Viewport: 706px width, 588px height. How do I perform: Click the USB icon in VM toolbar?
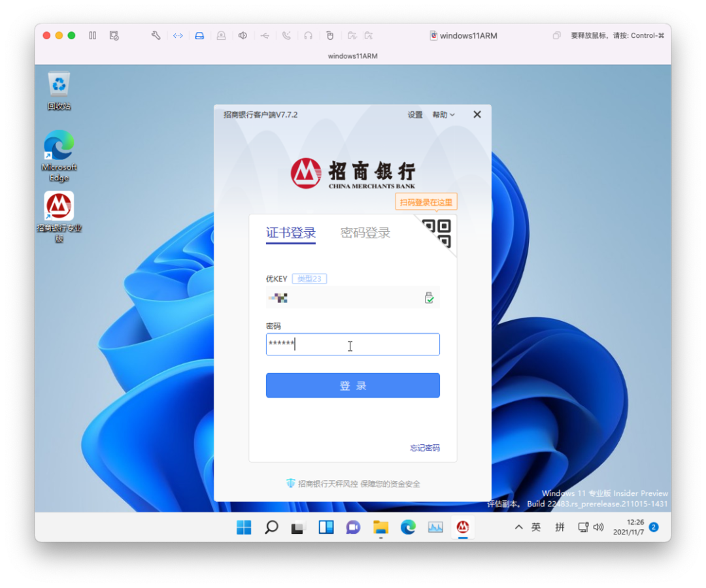[x=265, y=35]
